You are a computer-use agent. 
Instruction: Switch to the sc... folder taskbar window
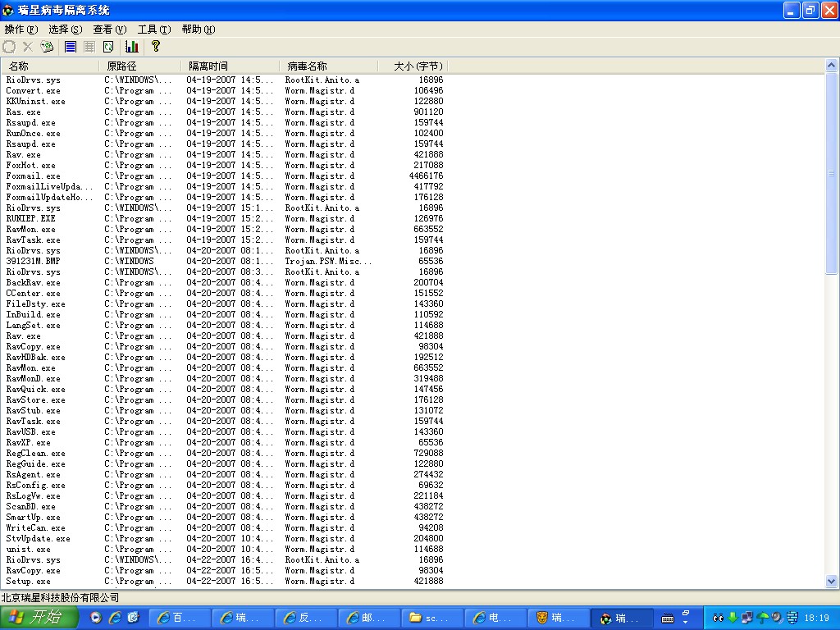(432, 618)
